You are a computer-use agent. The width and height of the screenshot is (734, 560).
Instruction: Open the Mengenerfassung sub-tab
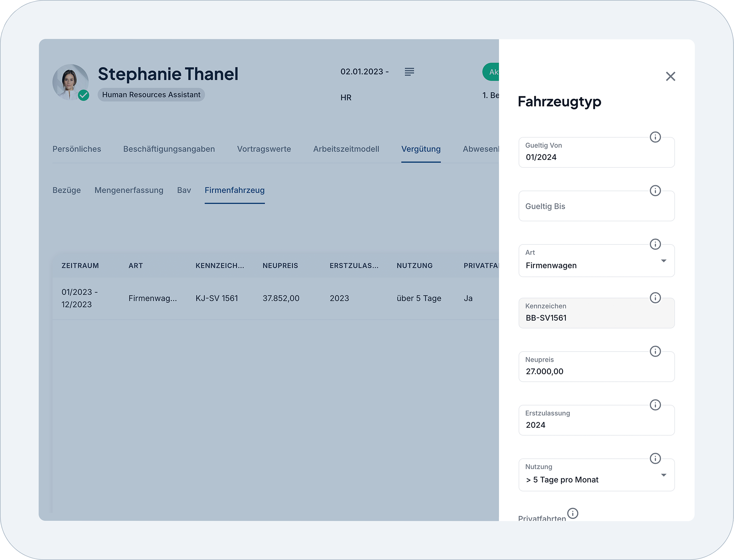click(129, 190)
